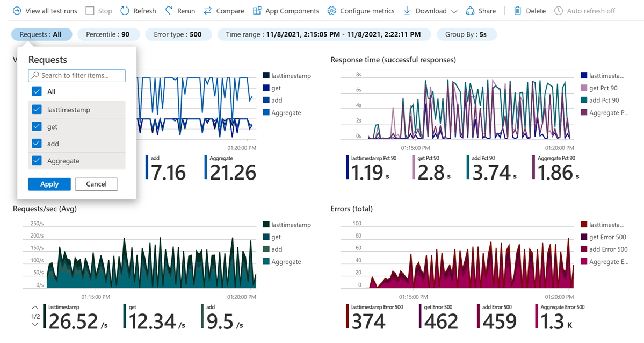Screen dimensions: 644x343
Task: Open the Group By : 5s filter
Action: 466,34
